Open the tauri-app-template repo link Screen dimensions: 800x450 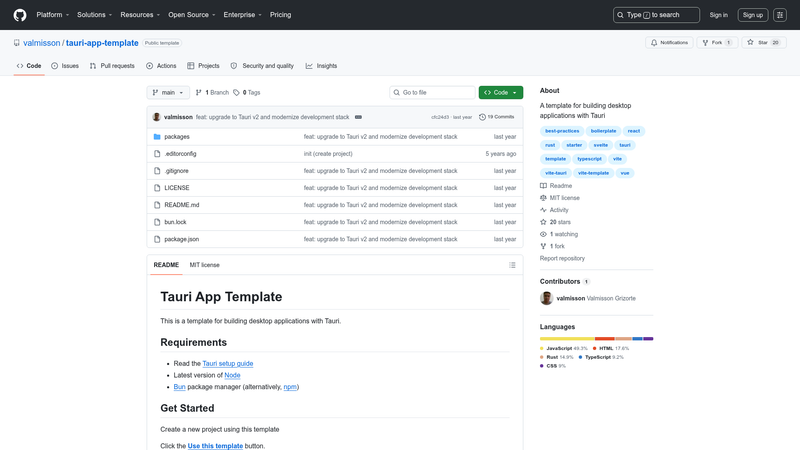(102, 43)
